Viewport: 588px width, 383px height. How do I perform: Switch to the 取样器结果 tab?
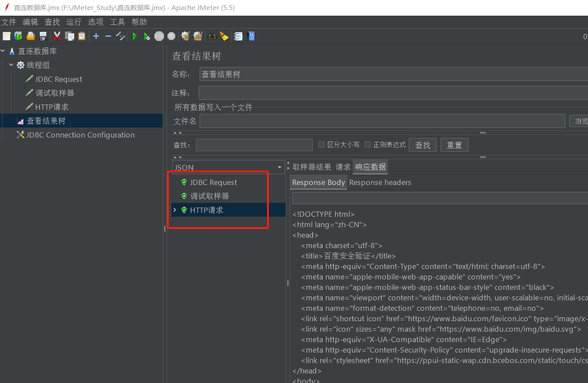pyautogui.click(x=312, y=167)
